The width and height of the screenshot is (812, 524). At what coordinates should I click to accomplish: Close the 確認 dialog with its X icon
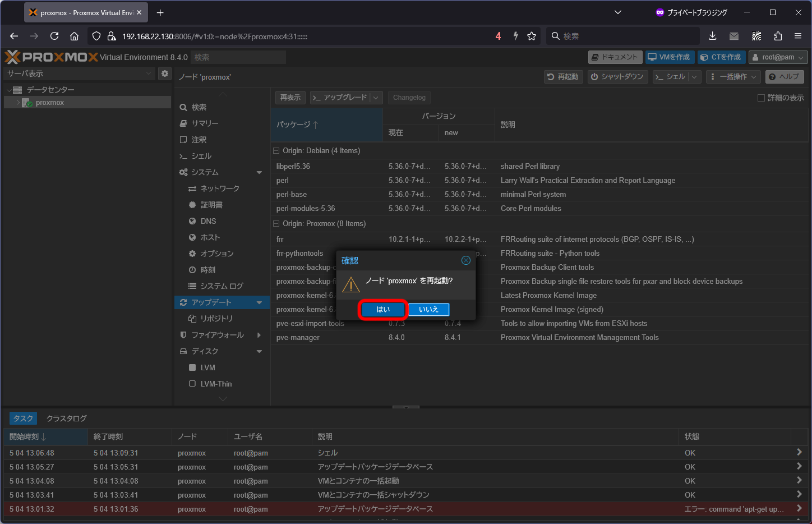466,260
